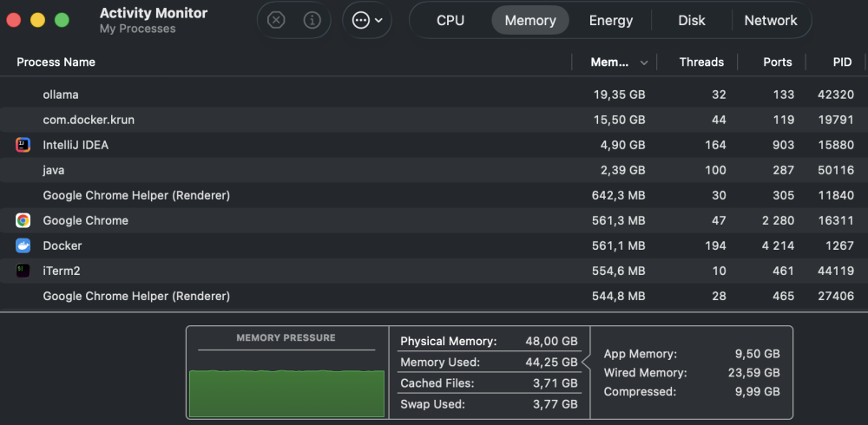This screenshot has width=868, height=425.
Task: Click the 4 214 ports value
Action: 778,245
